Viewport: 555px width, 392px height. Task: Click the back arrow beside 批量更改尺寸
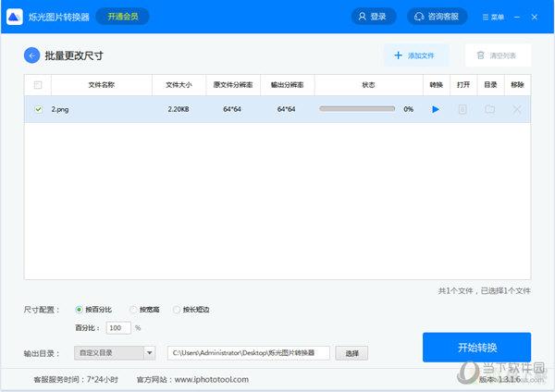[31, 55]
